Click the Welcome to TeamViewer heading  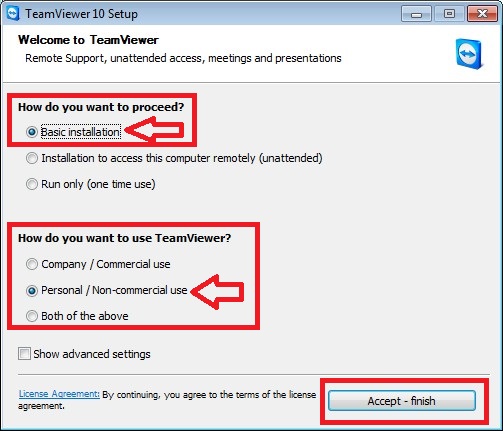[x=88, y=40]
